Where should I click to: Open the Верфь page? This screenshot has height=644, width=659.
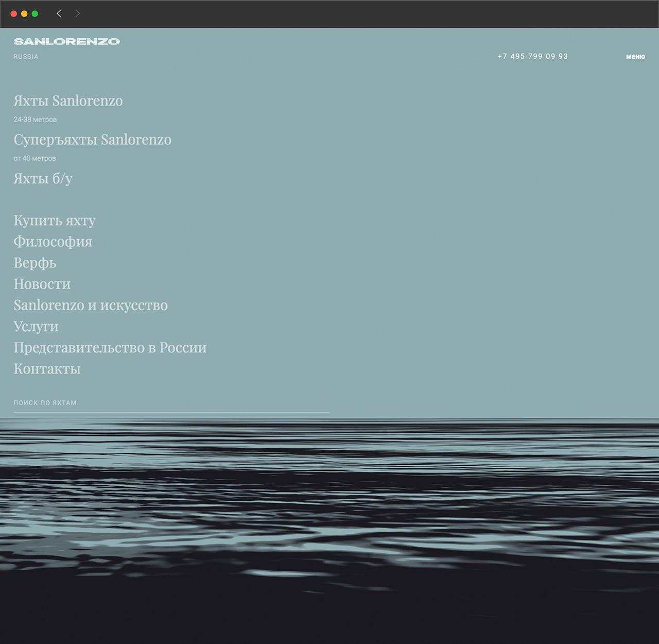[35, 263]
